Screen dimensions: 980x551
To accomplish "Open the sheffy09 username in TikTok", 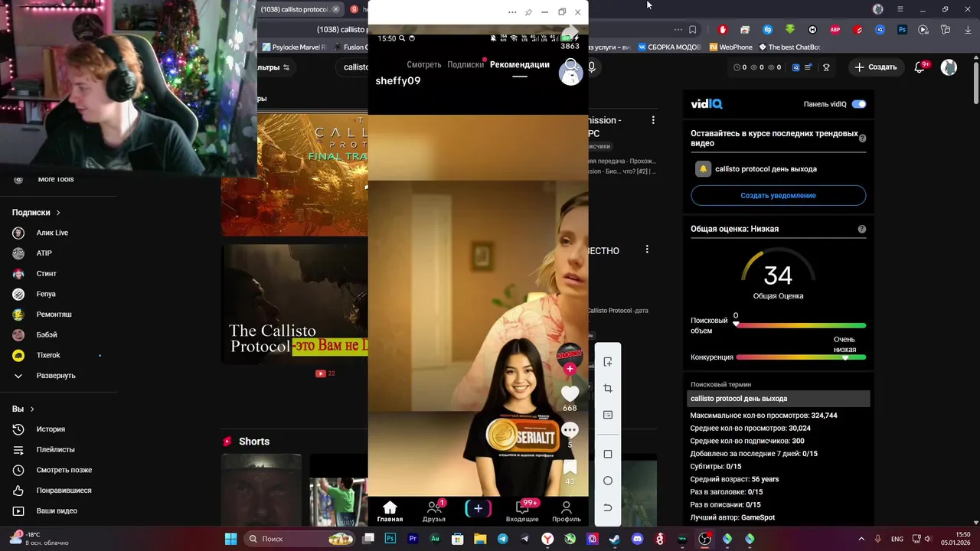I will tap(397, 80).
